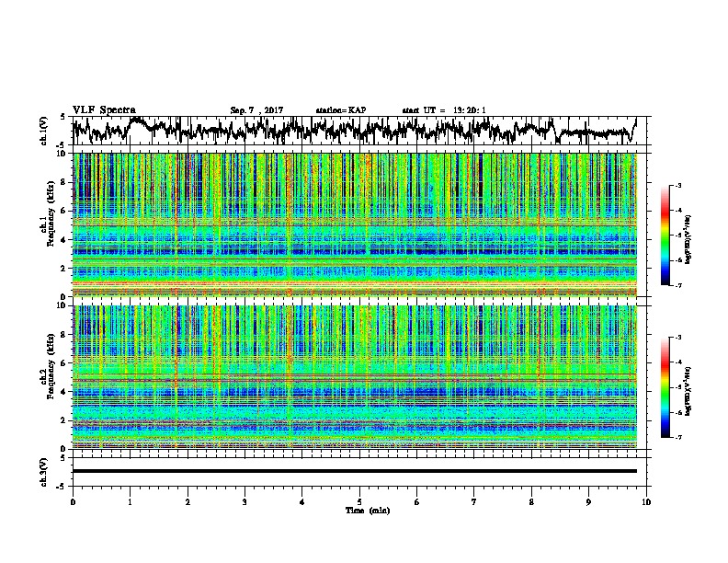This screenshot has height=563, width=728.
Task: Click time-axis tick label "10" at the end
Action: pos(646,502)
